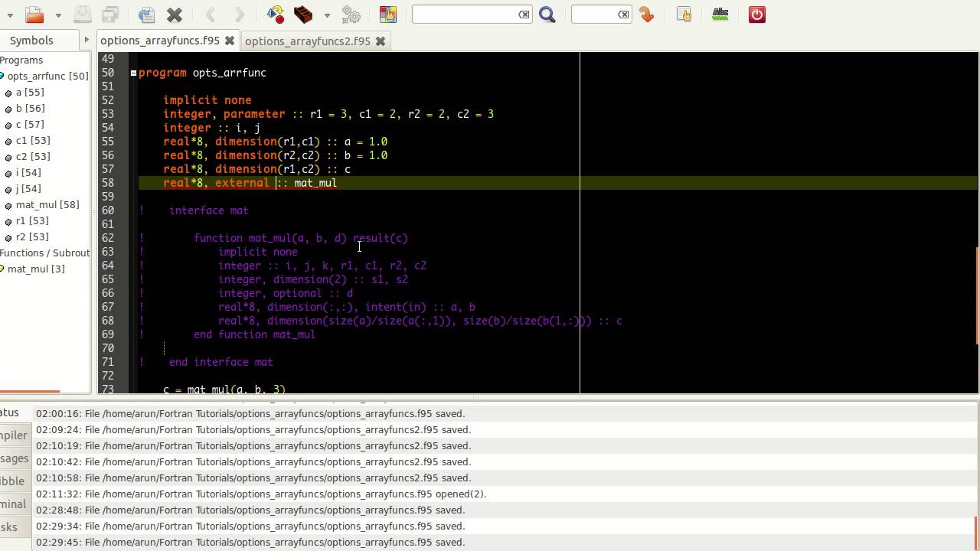Open the leftmost toolbar dropdown arrow
The image size is (980, 551).
click(x=10, y=15)
